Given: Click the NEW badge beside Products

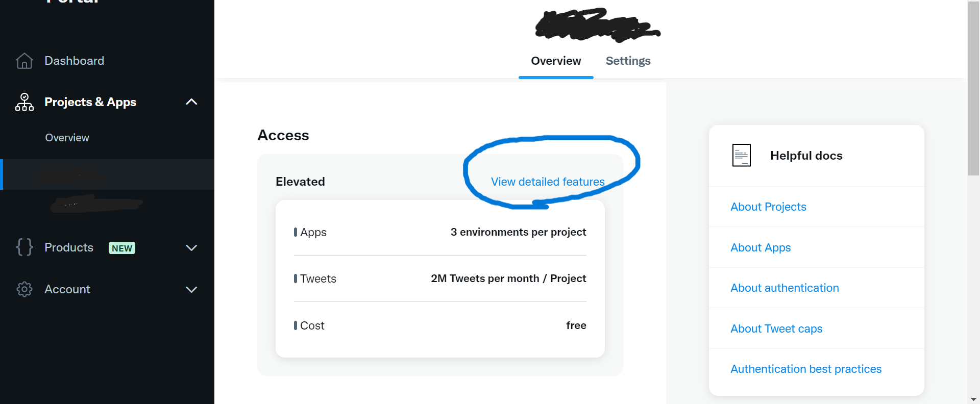Looking at the screenshot, I should pyautogui.click(x=122, y=248).
